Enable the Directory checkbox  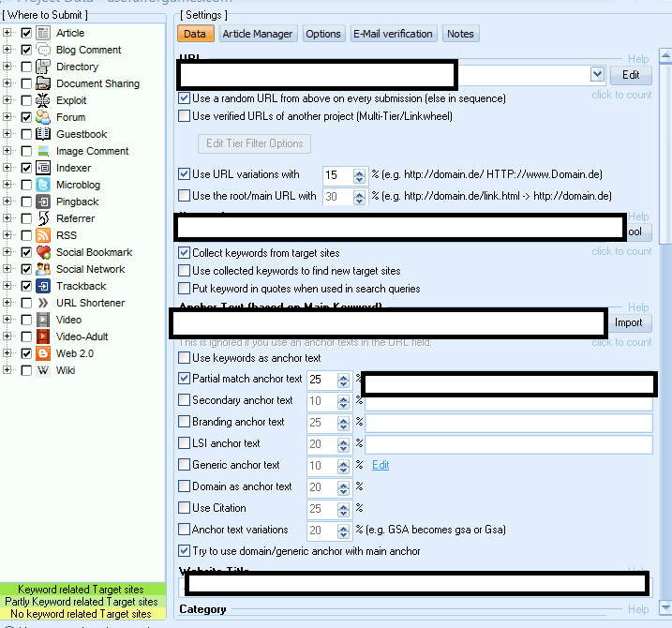[x=26, y=67]
